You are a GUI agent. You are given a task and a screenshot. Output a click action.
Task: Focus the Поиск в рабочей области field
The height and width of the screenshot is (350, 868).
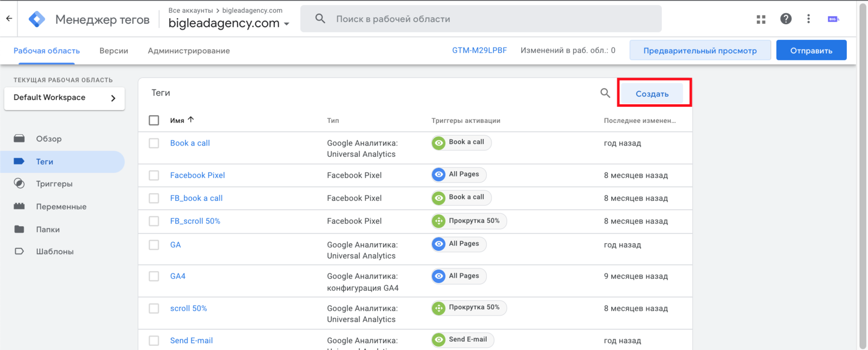[481, 19]
